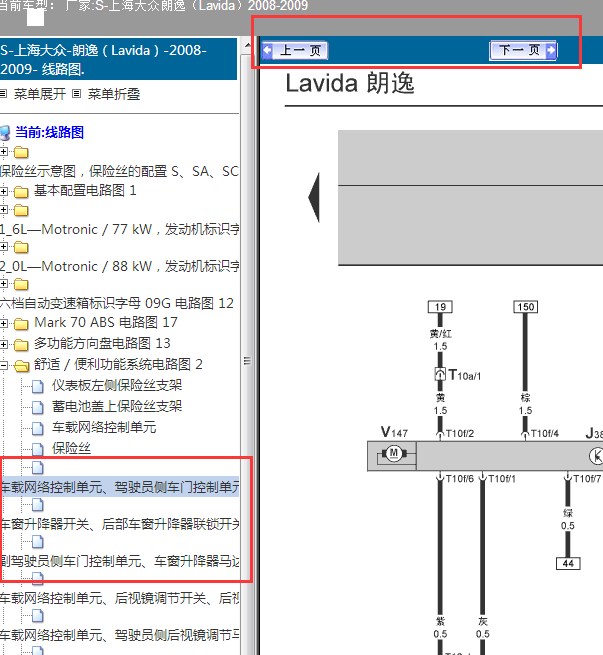Click folder icon above 保险丝示意图 text

pos(21,152)
